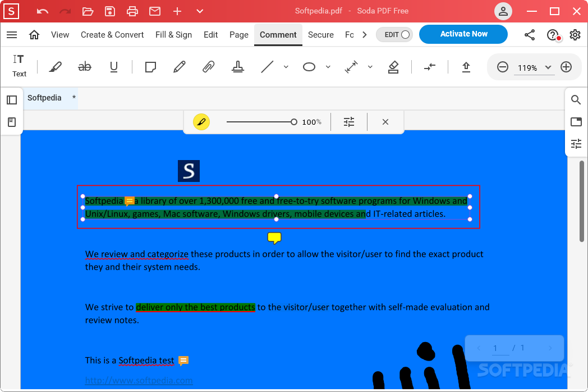Image resolution: width=588 pixels, height=392 pixels.
Task: Open the properties sliders icon in right sidebar
Action: pyautogui.click(x=576, y=144)
